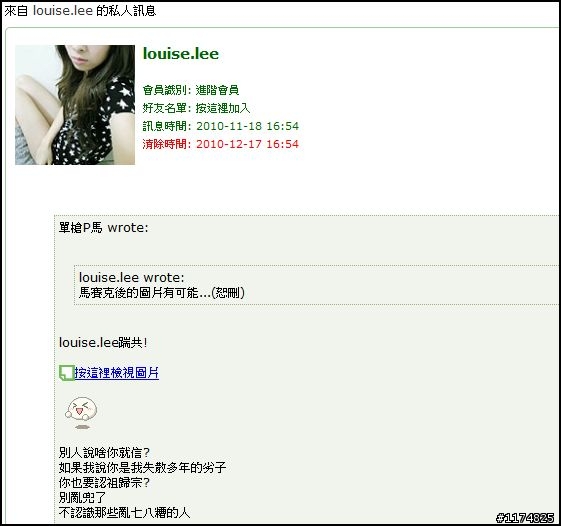Click the #1174825 watermark number
Viewport: 561px width, 526px height.
[525, 518]
